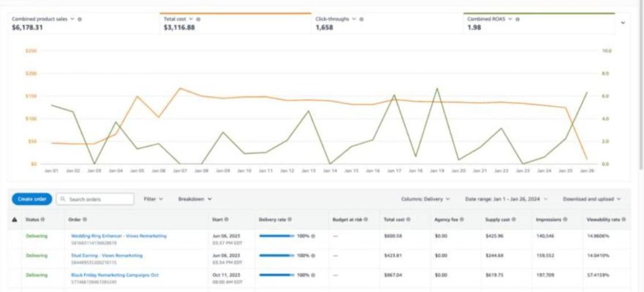
Task: Click info icon beside Click-throughs metric
Action: coord(361,19)
